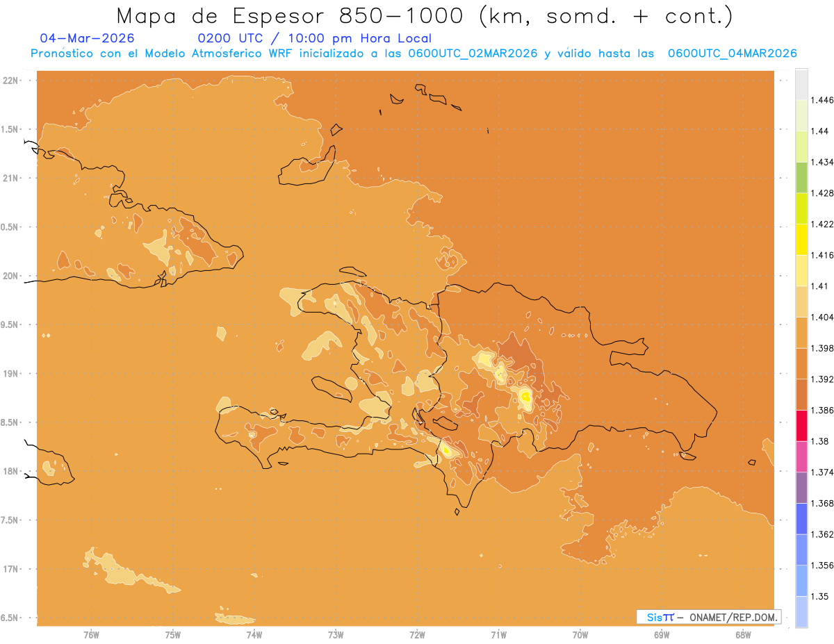This screenshot has height=644, width=834.
Task: Click the legend value "1.392"
Action: pos(822,379)
